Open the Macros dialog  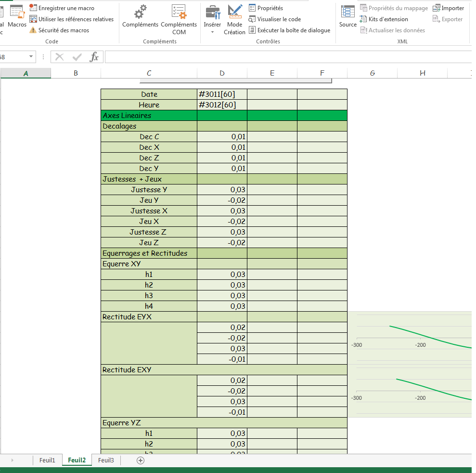tap(17, 17)
